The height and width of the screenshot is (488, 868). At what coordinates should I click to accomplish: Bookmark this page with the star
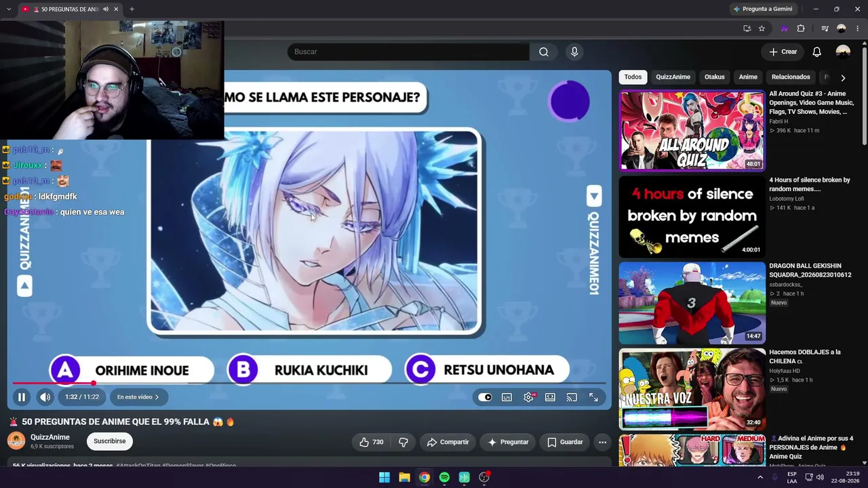762,28
